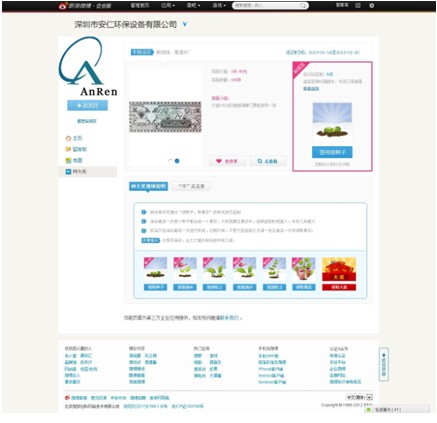437x423 pixels.
Task: Select the second carousel dot under the prize image
Action: tap(177, 161)
